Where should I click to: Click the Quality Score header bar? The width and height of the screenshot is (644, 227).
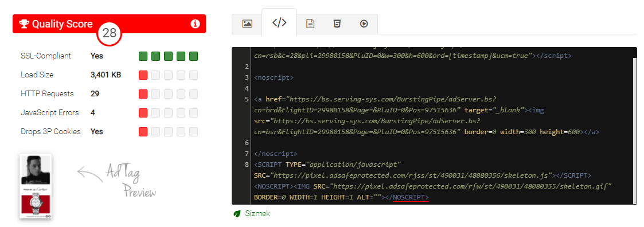pyautogui.click(x=109, y=24)
